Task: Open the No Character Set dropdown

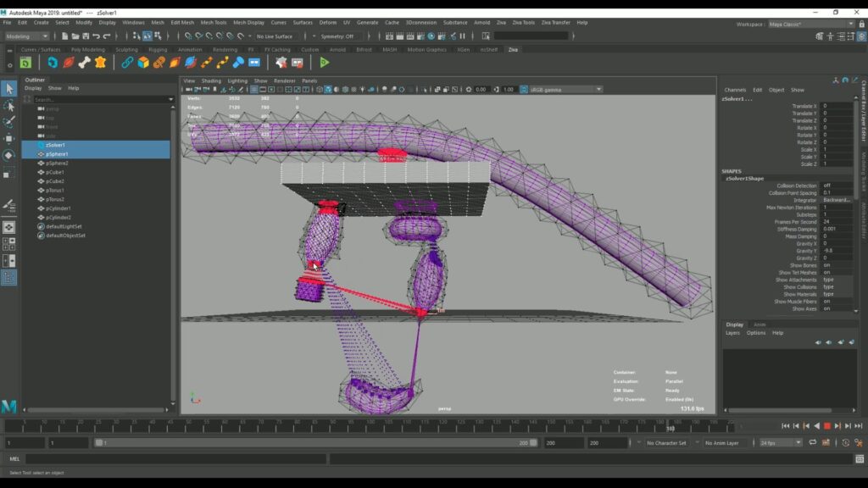Action: 666,442
